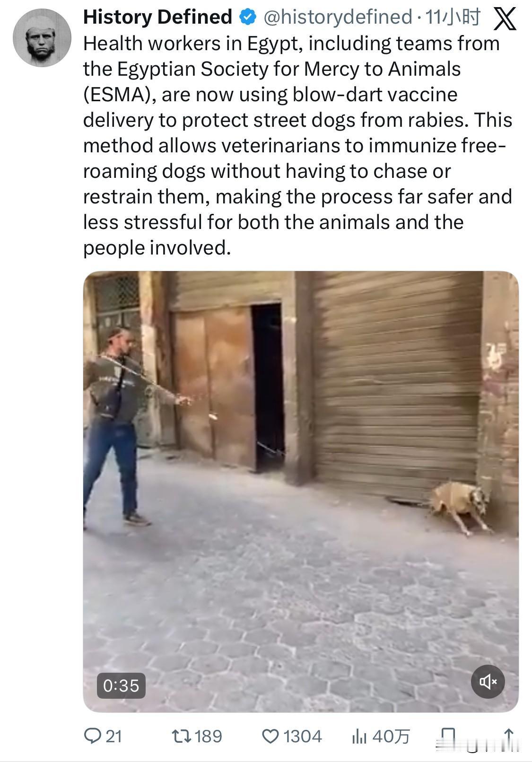Click the blue verified checkmark badge

[x=247, y=18]
